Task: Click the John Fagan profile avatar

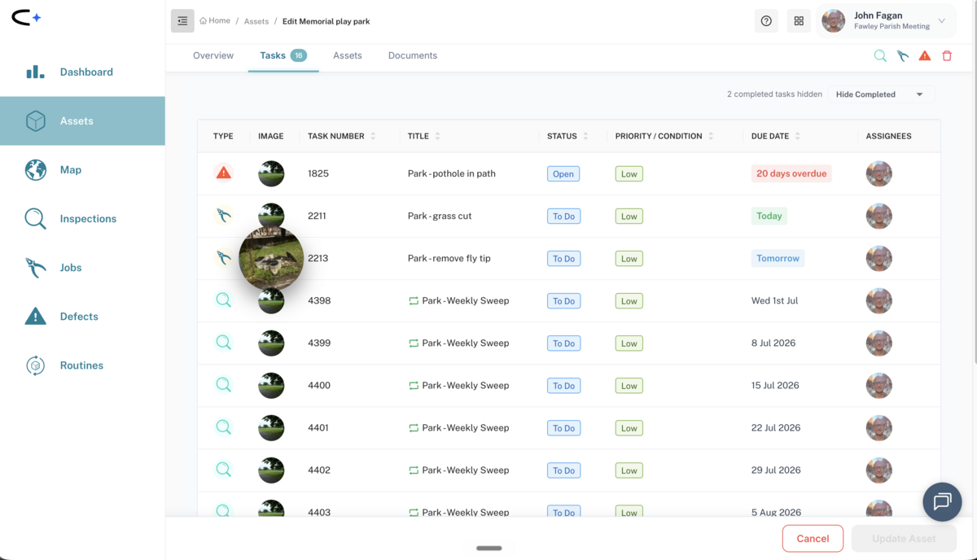Action: [x=833, y=21]
